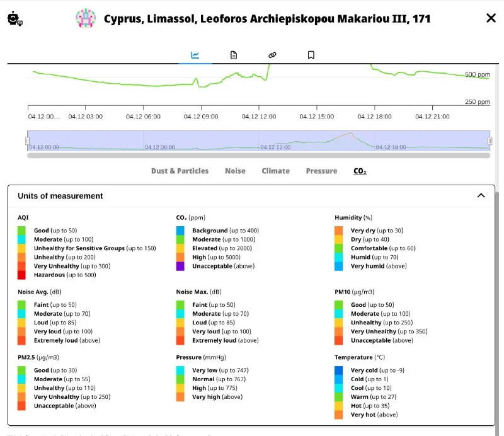Viewport: 504px width, 436px height.
Task: Collapse the Units of measurement section
Action: tap(481, 196)
